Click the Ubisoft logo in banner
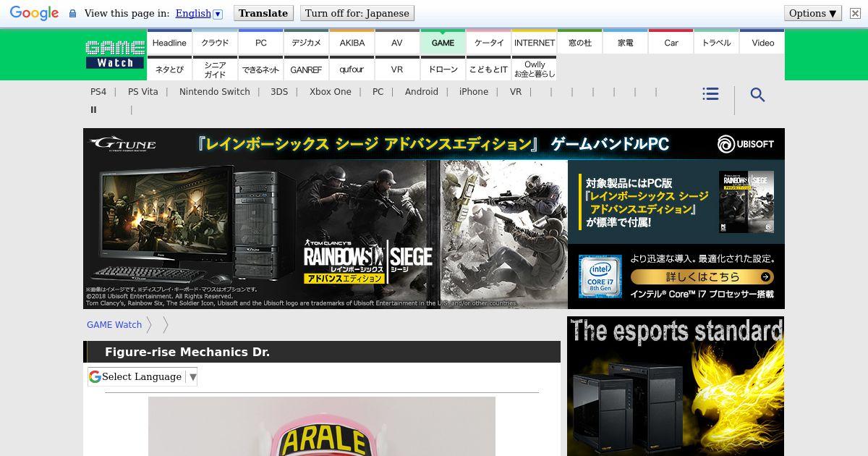868x456 pixels. pyautogui.click(x=746, y=144)
